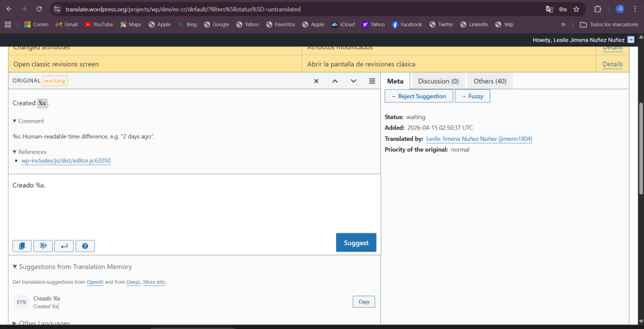The width and height of the screenshot is (644, 329).
Task: Bookmark this page with the star icon
Action: point(576,9)
